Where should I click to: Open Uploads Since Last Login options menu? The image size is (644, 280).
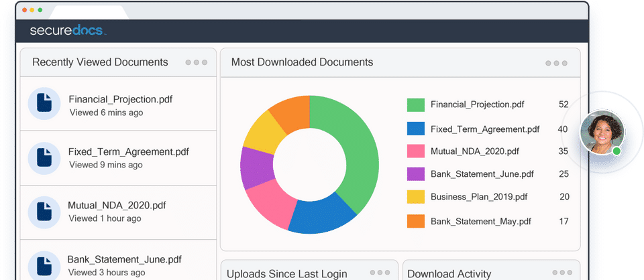tap(380, 273)
